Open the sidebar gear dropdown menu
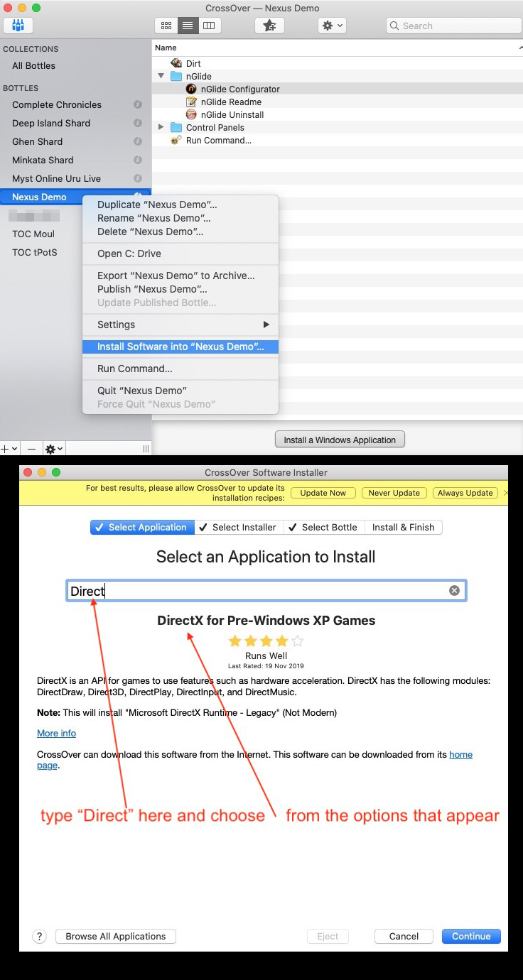The height and width of the screenshot is (980, 523). pyautogui.click(x=54, y=449)
